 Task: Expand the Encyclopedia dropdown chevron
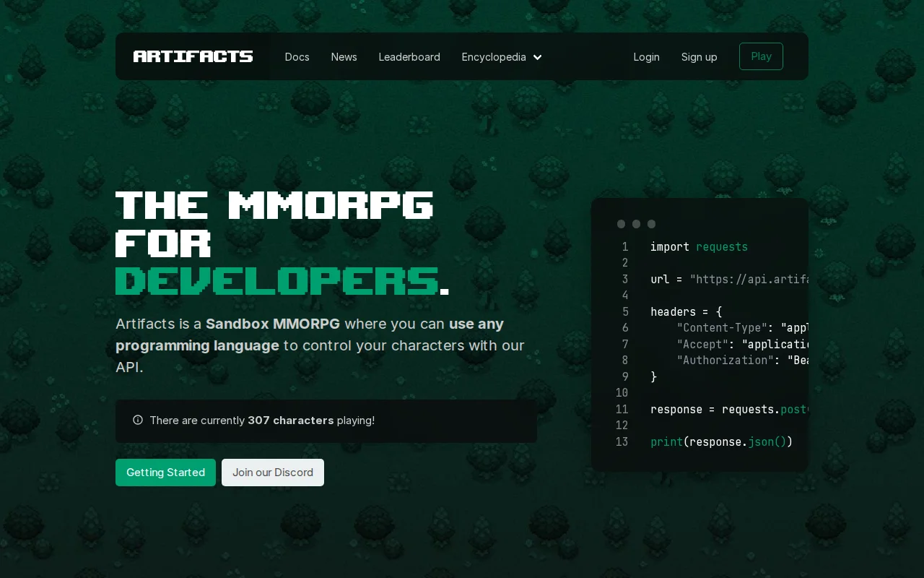[537, 57]
